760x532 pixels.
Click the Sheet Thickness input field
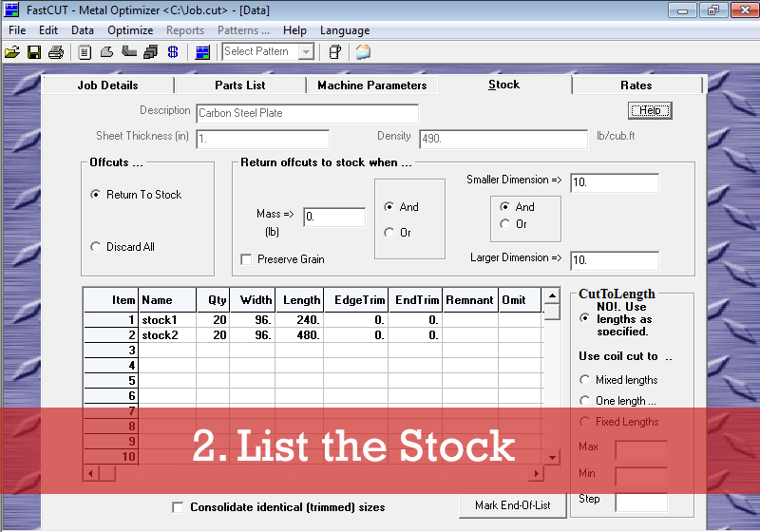click(x=263, y=139)
